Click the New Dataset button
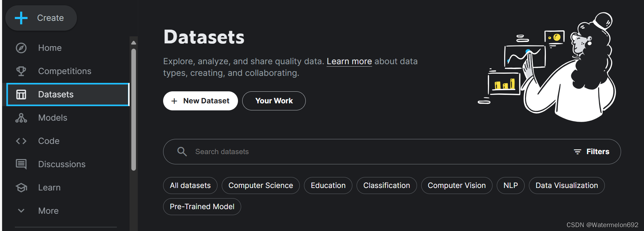 tap(200, 101)
